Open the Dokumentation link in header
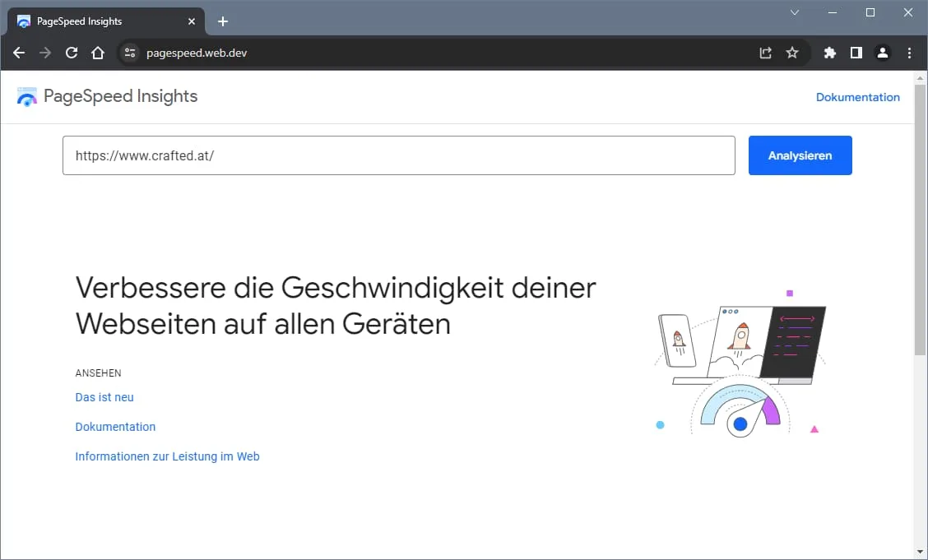The height and width of the screenshot is (560, 928). 857,98
